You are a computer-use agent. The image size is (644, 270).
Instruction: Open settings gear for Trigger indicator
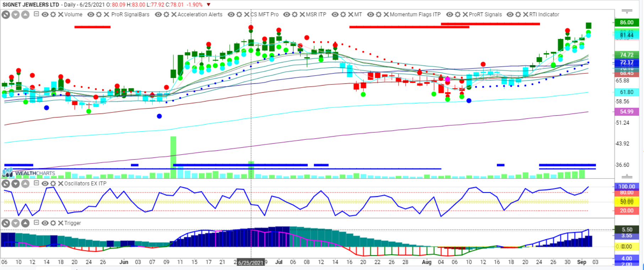pyautogui.click(x=53, y=223)
